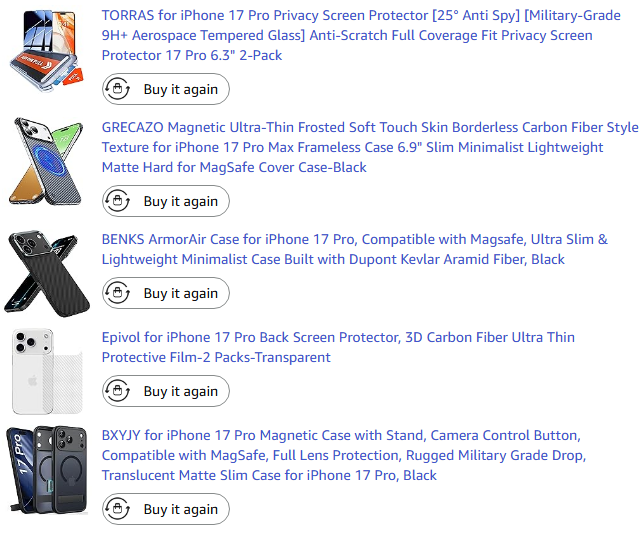The height and width of the screenshot is (535, 641).
Task: Open the Epivol Back Screen Protector link
Action: (338, 347)
